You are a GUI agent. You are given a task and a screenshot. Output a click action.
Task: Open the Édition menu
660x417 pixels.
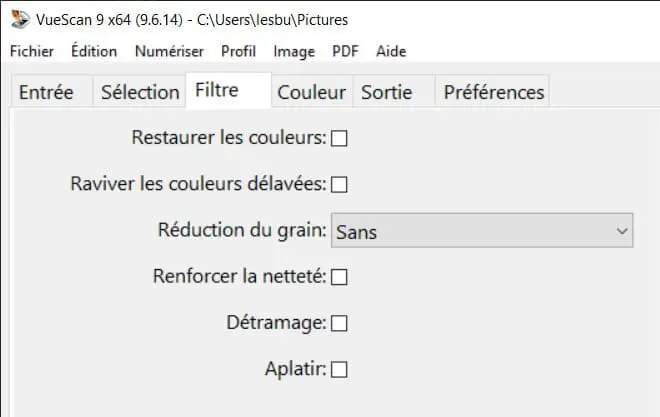[94, 51]
